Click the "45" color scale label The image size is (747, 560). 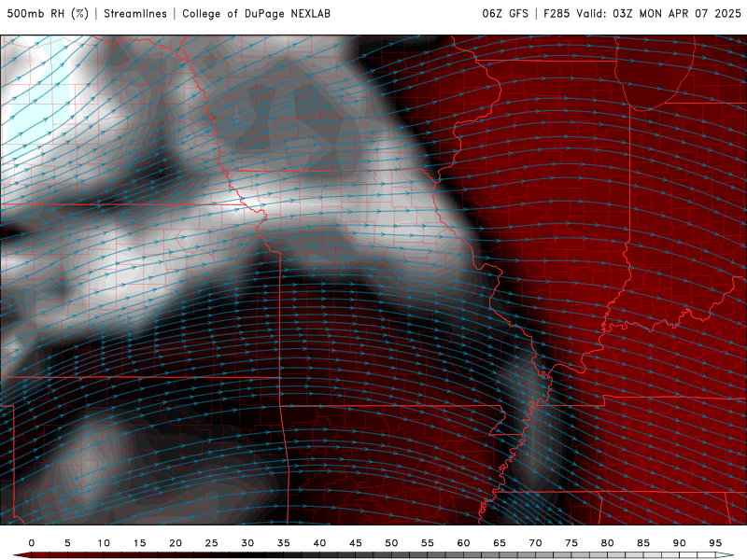[x=356, y=543]
